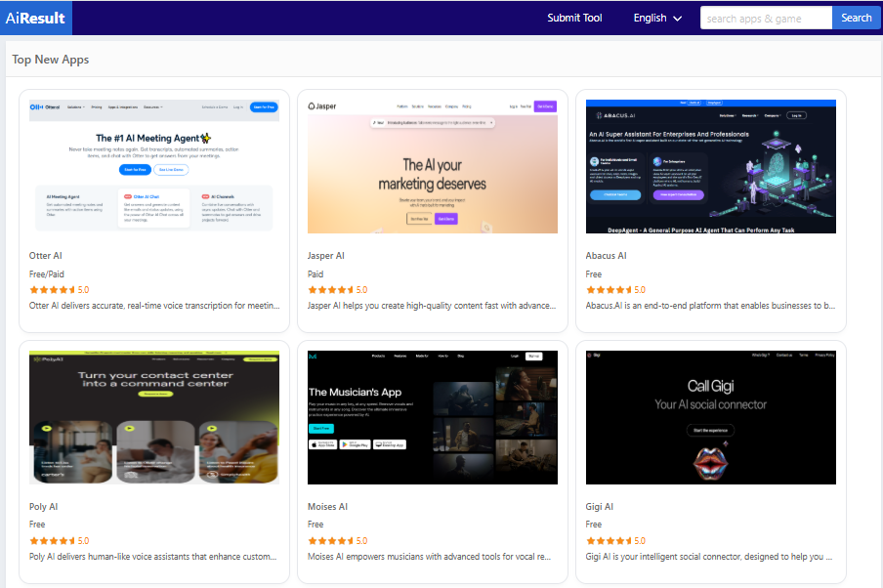Click the Jasper AI title link

[x=326, y=256]
